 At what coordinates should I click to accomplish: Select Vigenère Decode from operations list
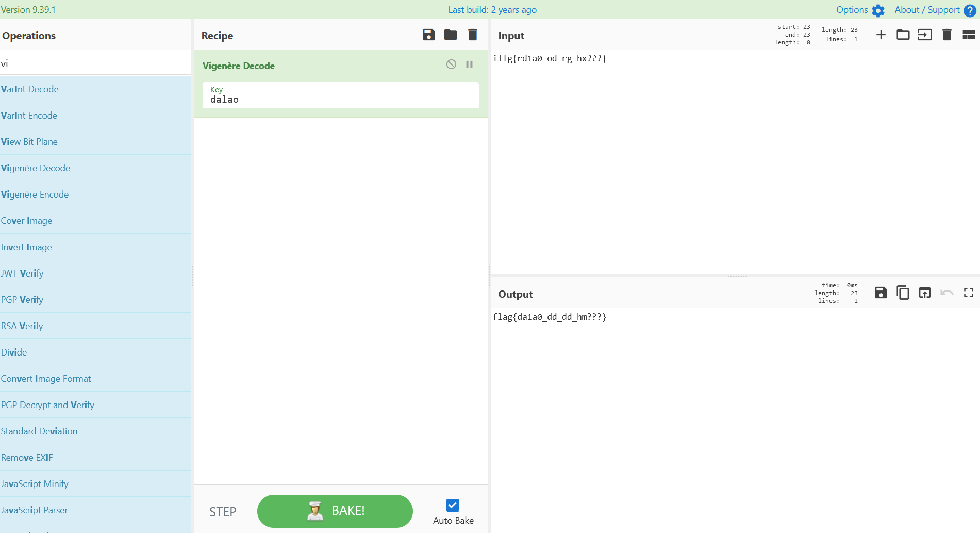[x=96, y=168]
